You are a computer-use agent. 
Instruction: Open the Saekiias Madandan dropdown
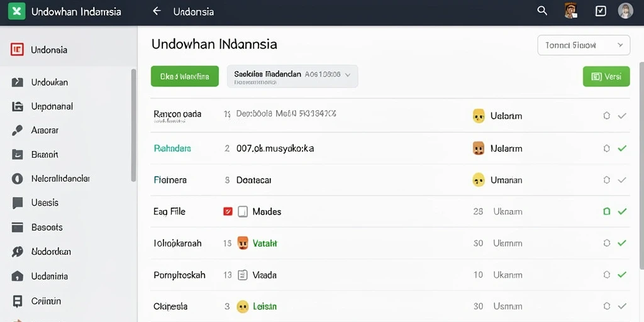[x=292, y=76]
